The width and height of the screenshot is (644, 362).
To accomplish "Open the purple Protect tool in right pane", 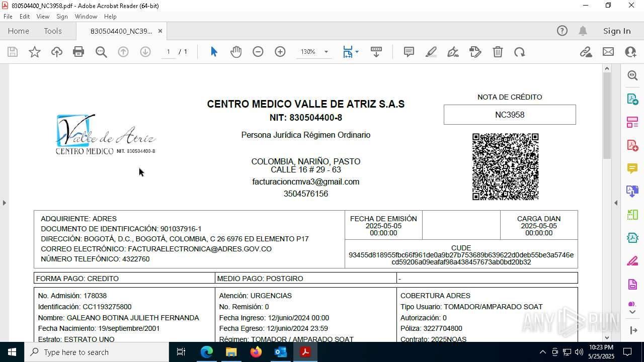I will coord(632,285).
